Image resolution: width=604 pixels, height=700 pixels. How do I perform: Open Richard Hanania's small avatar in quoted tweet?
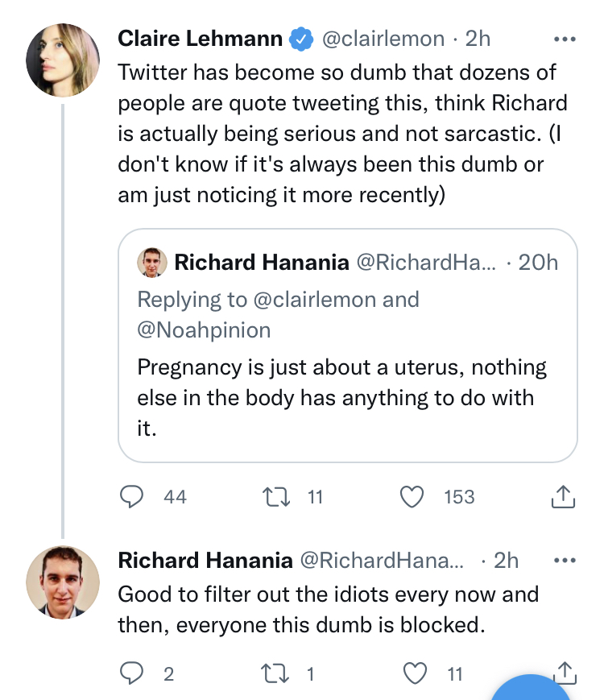click(x=151, y=263)
